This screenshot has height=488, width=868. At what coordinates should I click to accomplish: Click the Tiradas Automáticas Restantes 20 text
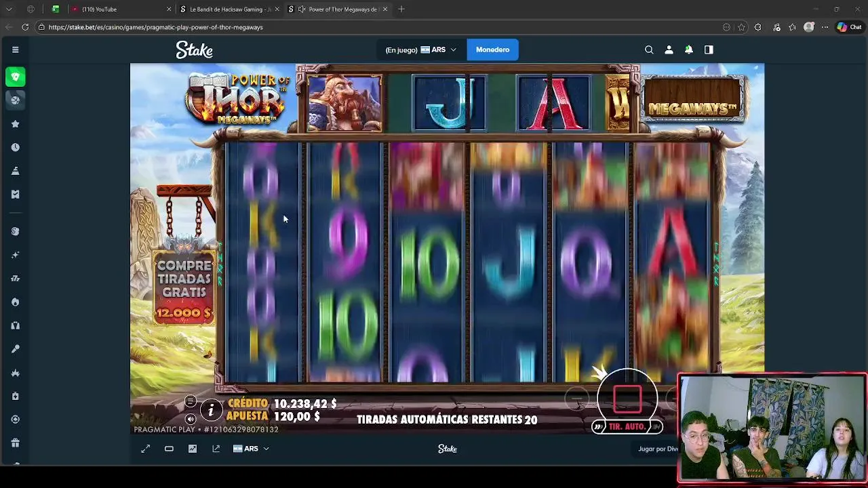click(447, 420)
